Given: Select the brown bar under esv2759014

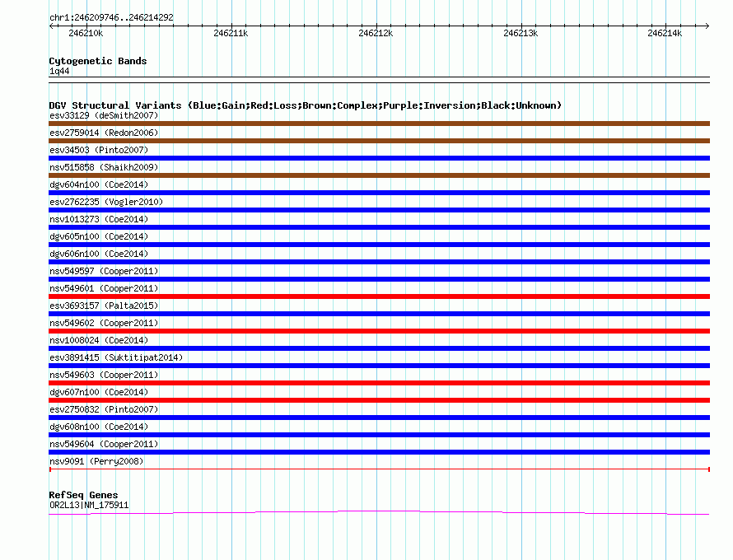Looking at the screenshot, I should coord(379,141).
